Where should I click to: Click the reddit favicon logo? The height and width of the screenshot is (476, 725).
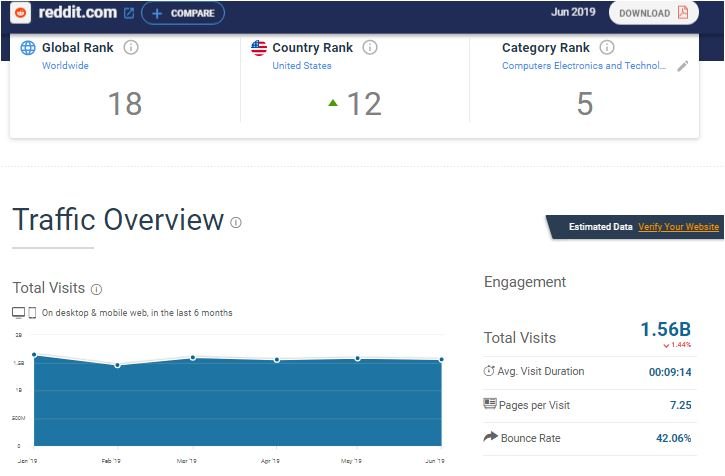(x=20, y=12)
